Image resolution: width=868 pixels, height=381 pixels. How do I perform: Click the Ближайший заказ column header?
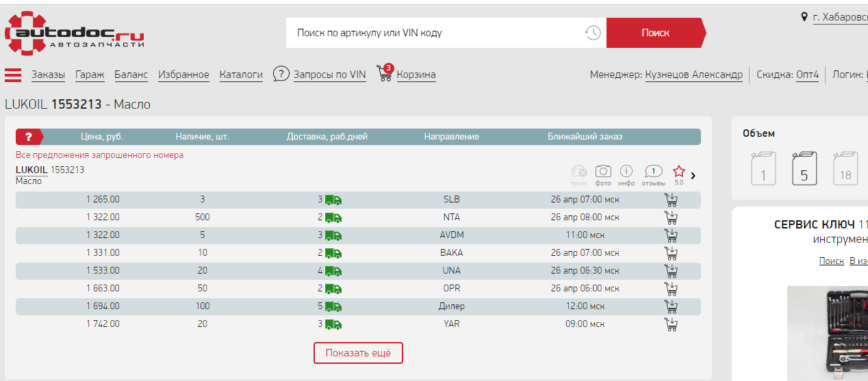point(585,137)
